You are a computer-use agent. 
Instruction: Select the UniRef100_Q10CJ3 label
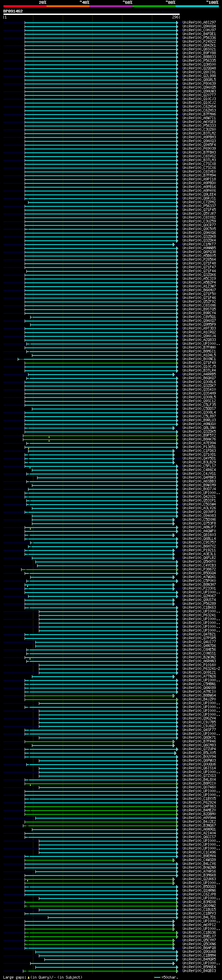pyautogui.click(x=199, y=99)
